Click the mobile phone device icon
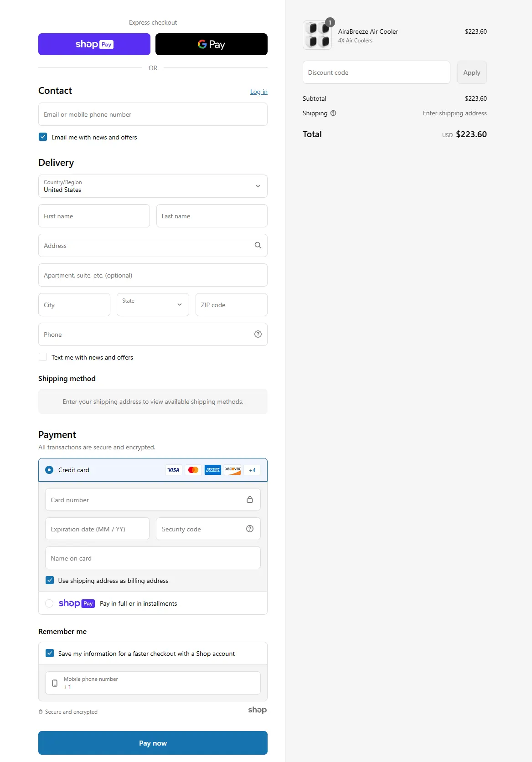Screen dimensions: 532x762 coord(55,683)
